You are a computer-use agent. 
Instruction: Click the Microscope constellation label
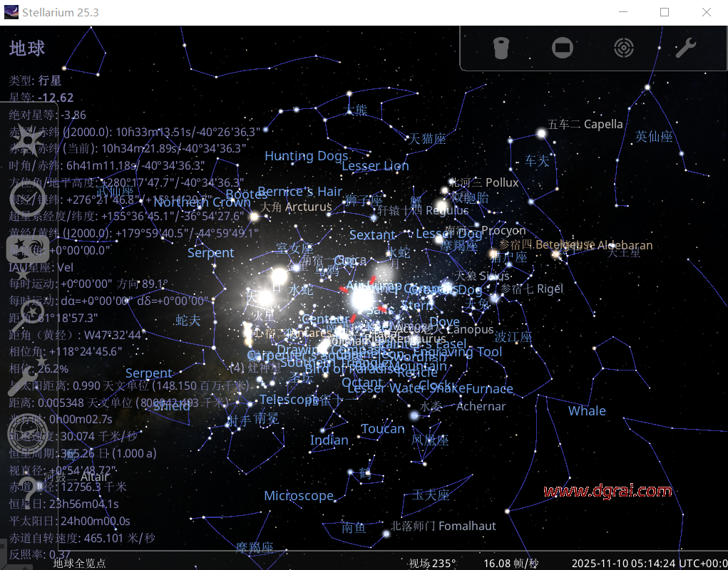coord(299,496)
